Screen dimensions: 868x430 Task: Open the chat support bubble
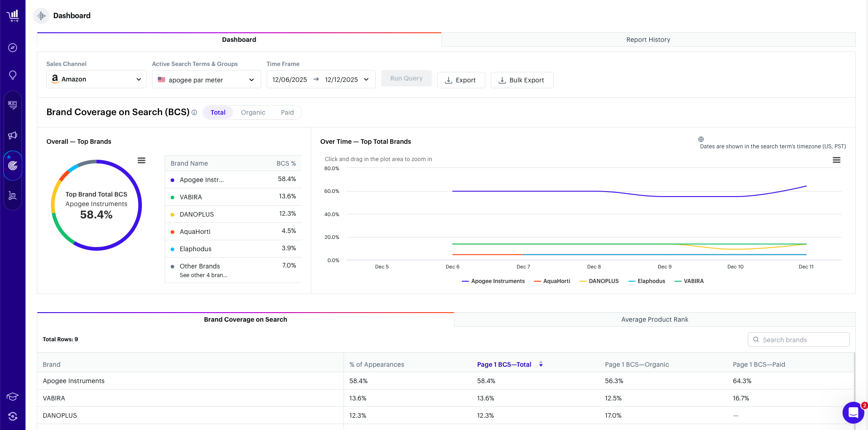853,413
